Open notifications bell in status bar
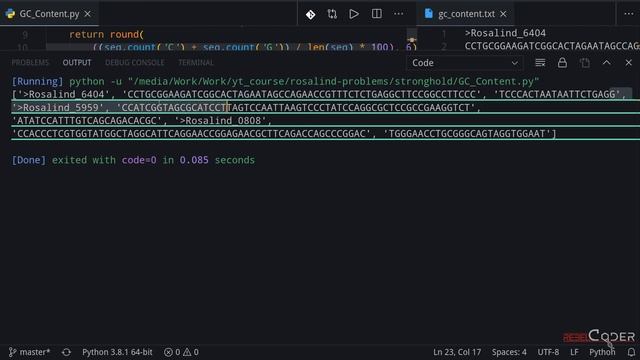The height and width of the screenshot is (360, 640). [631, 352]
